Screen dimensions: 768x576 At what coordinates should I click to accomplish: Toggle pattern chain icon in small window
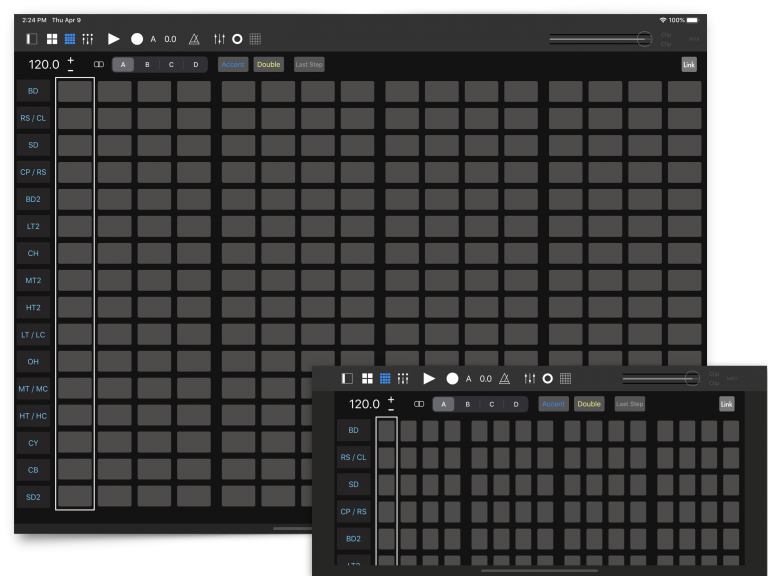(419, 404)
